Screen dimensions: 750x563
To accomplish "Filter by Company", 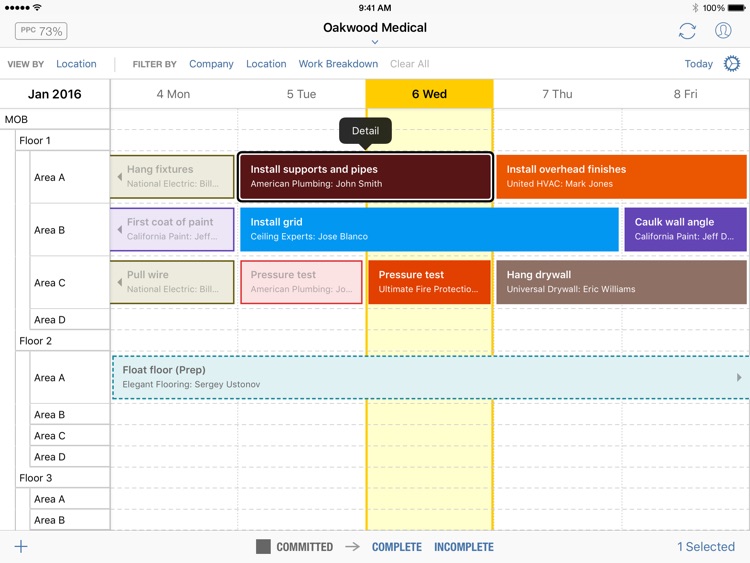I will (x=211, y=64).
